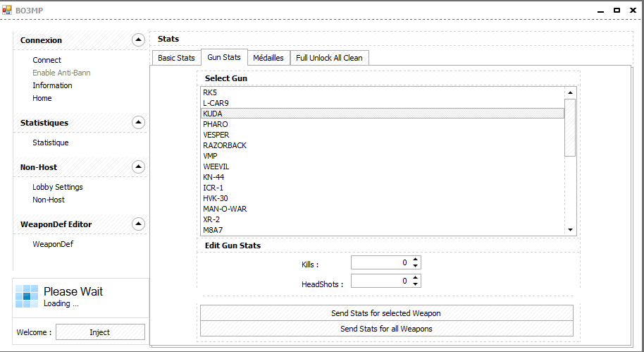This screenshot has width=644, height=352.
Task: Collapse the WeaponDef Editor section
Action: [x=138, y=224]
